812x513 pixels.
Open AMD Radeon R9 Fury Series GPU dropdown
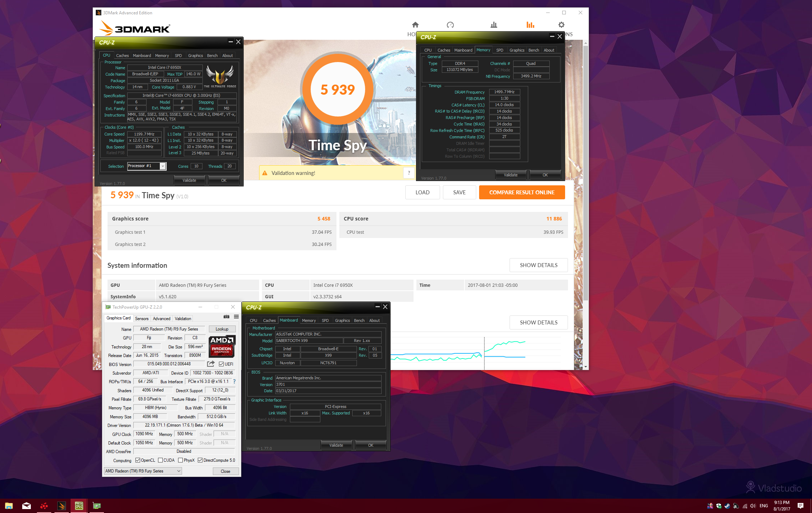[x=143, y=471]
